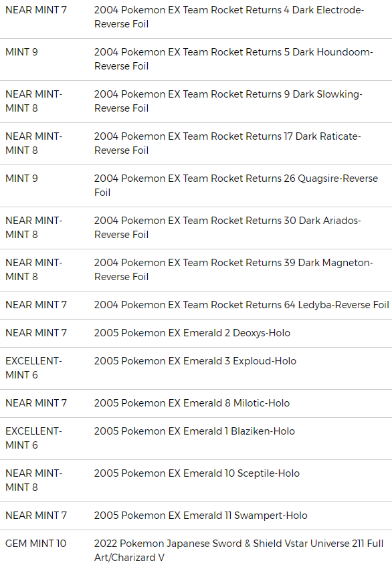392x569 pixels.
Task: Click the NEAR MINT 7 grade beside Deoxys
Action: [x=36, y=333]
